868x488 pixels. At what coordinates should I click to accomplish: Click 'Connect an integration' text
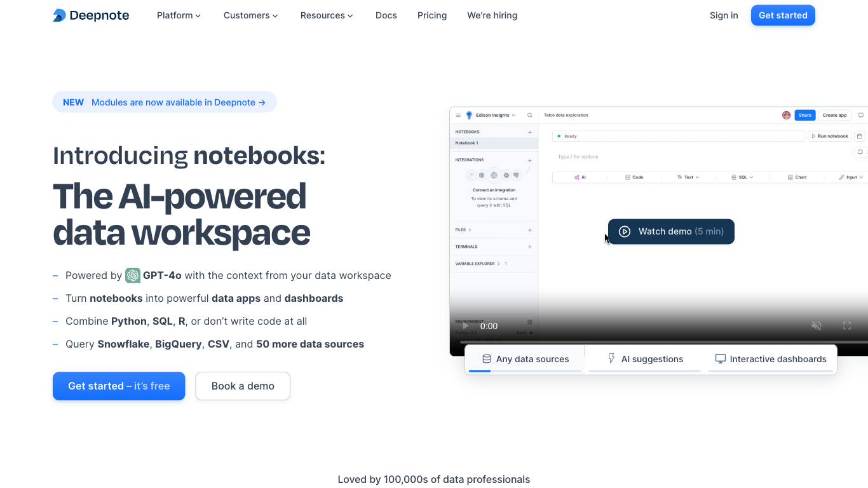click(x=494, y=190)
